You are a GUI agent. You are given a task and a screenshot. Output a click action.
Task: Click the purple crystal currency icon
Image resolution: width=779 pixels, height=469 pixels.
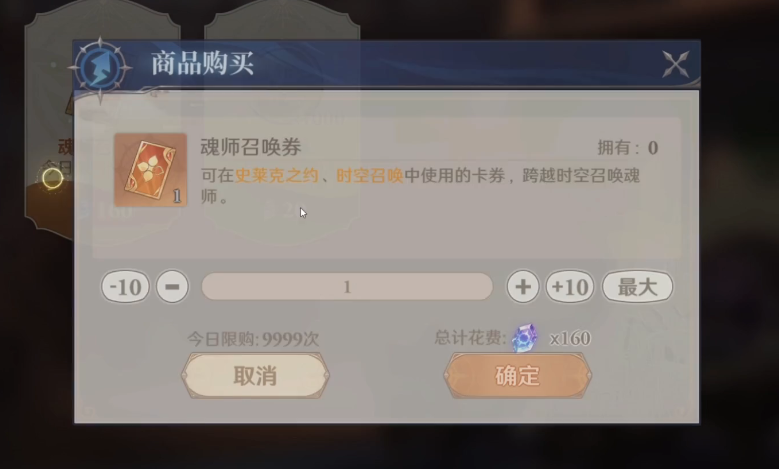(525, 338)
